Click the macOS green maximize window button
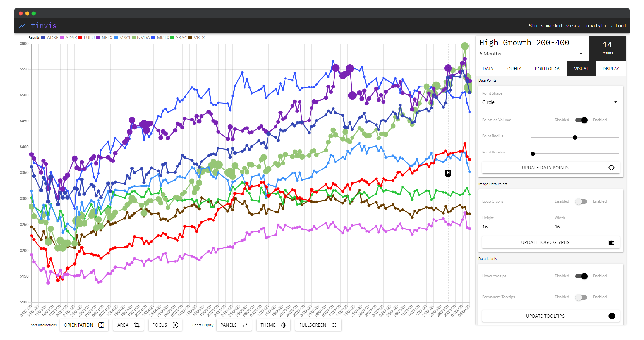644x340 pixels. [34, 13]
